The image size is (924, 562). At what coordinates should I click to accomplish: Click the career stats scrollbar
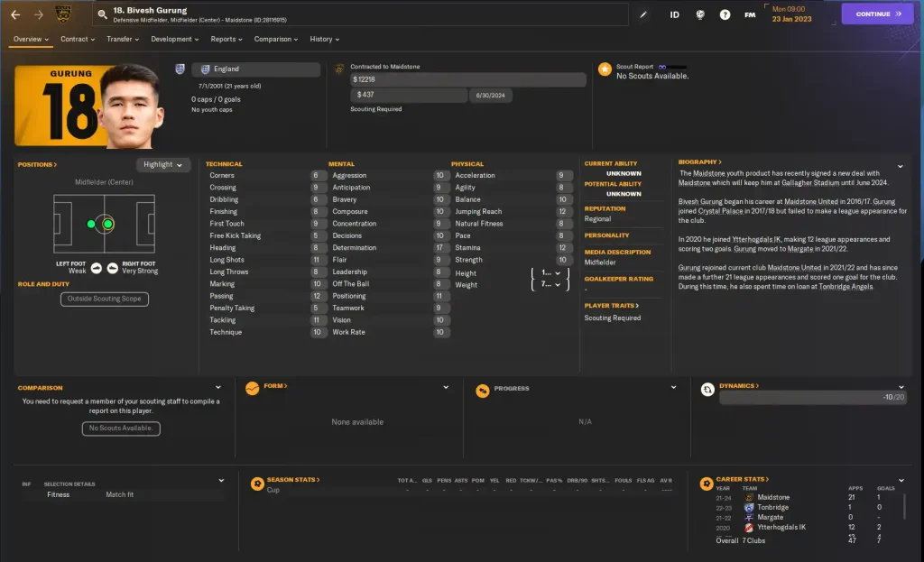coord(904,507)
